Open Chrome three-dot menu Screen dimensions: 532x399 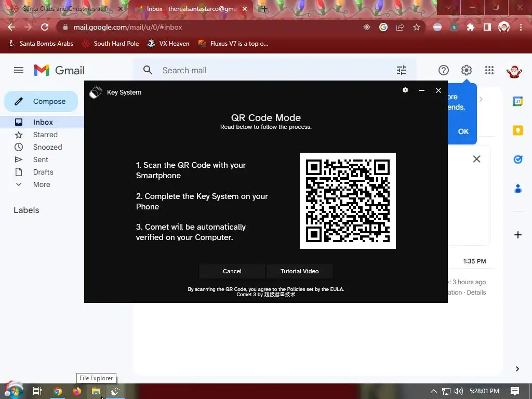click(521, 27)
